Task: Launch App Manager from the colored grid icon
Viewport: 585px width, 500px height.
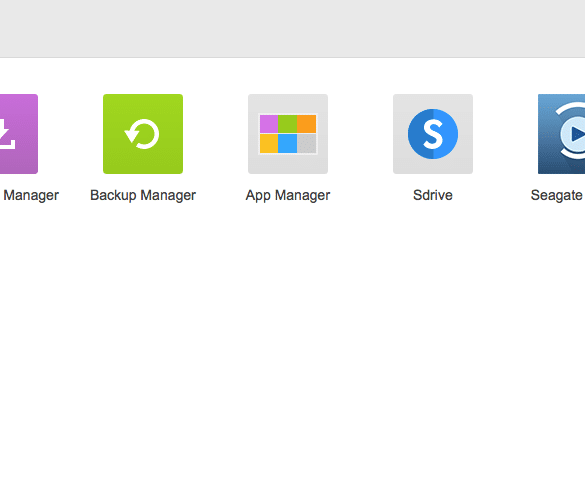Action: coord(288,134)
